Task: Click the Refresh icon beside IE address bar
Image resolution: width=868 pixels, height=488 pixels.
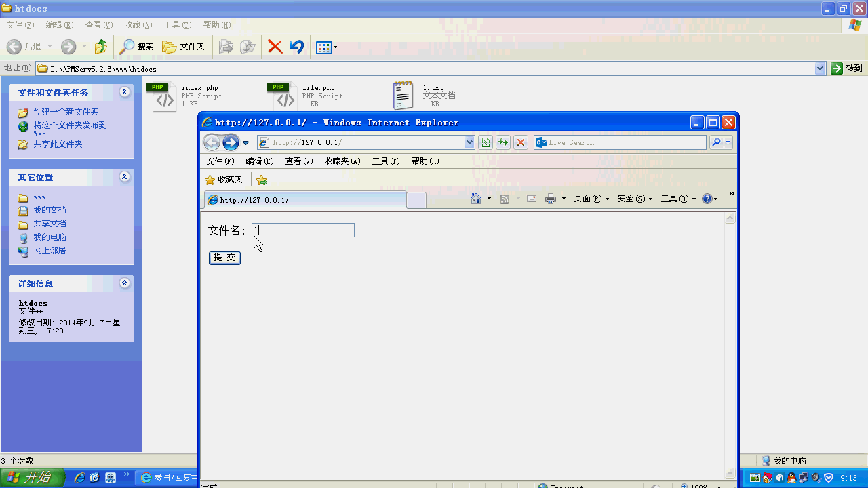Action: point(502,142)
